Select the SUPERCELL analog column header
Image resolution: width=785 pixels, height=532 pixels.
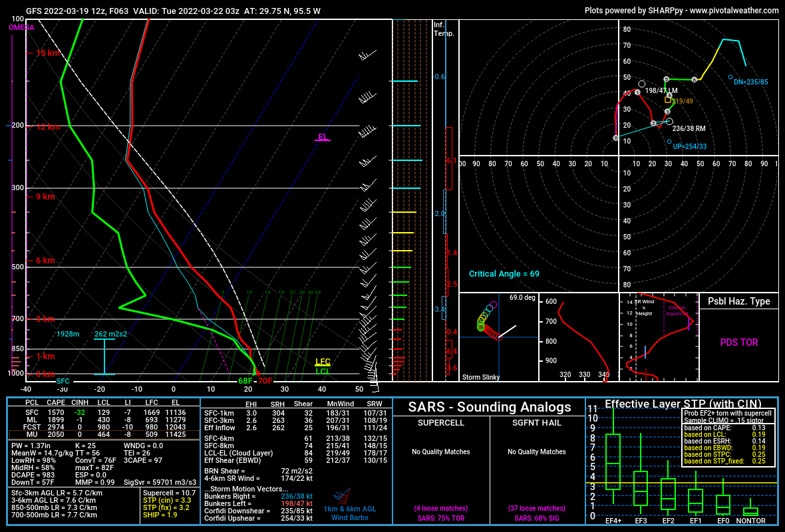pos(441,423)
